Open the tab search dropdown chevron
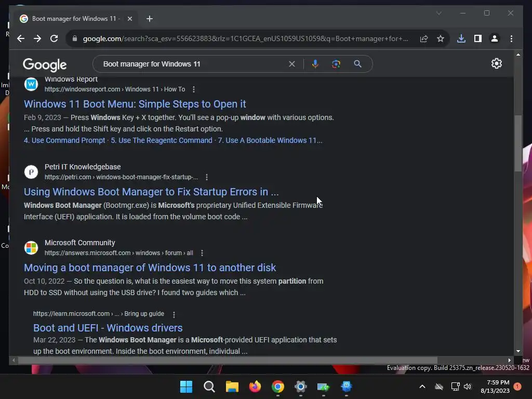Viewport: 532px width, 399px height. tap(438, 13)
